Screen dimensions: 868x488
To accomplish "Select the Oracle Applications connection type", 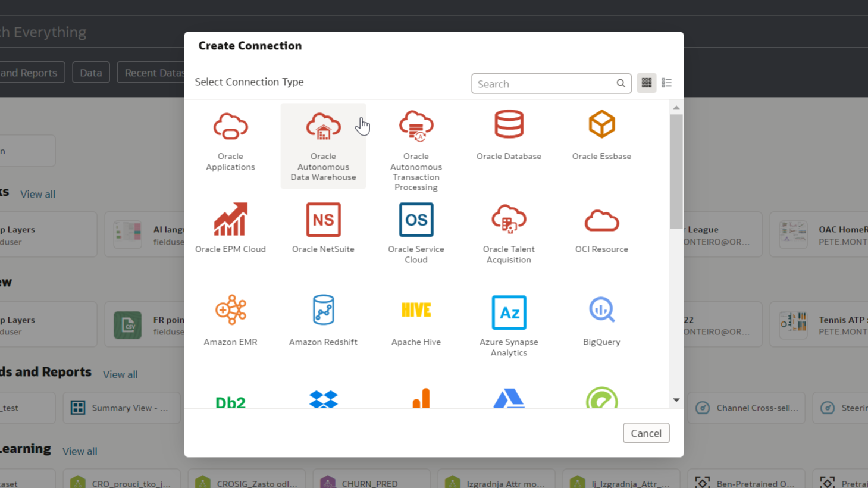I will tap(230, 143).
